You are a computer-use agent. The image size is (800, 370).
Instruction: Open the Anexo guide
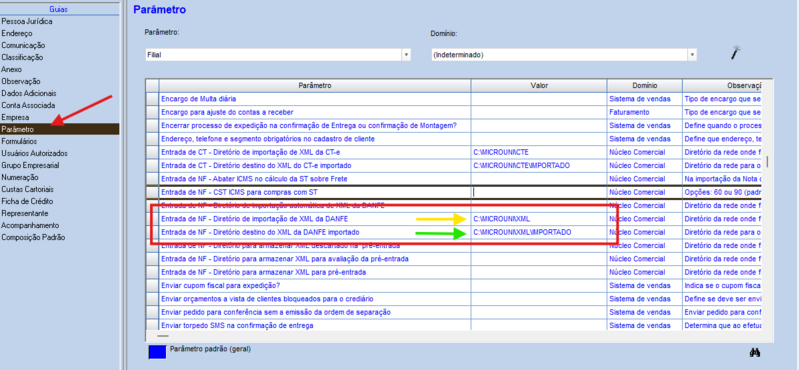click(11, 69)
